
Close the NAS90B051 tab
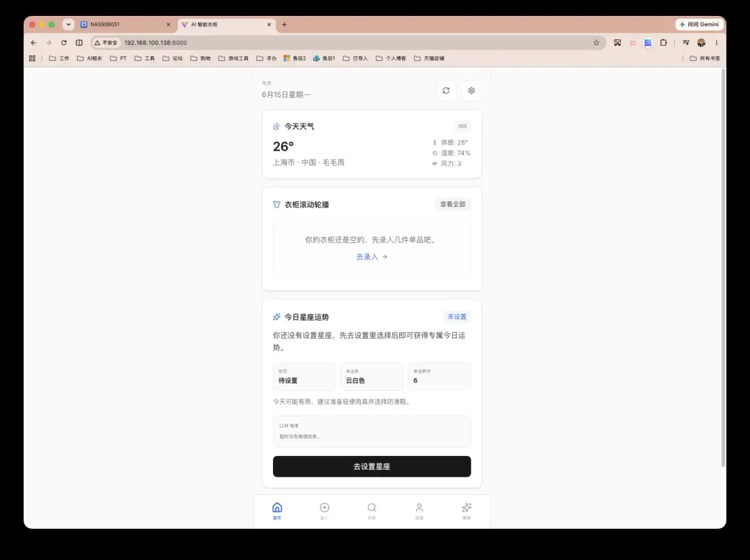(168, 24)
